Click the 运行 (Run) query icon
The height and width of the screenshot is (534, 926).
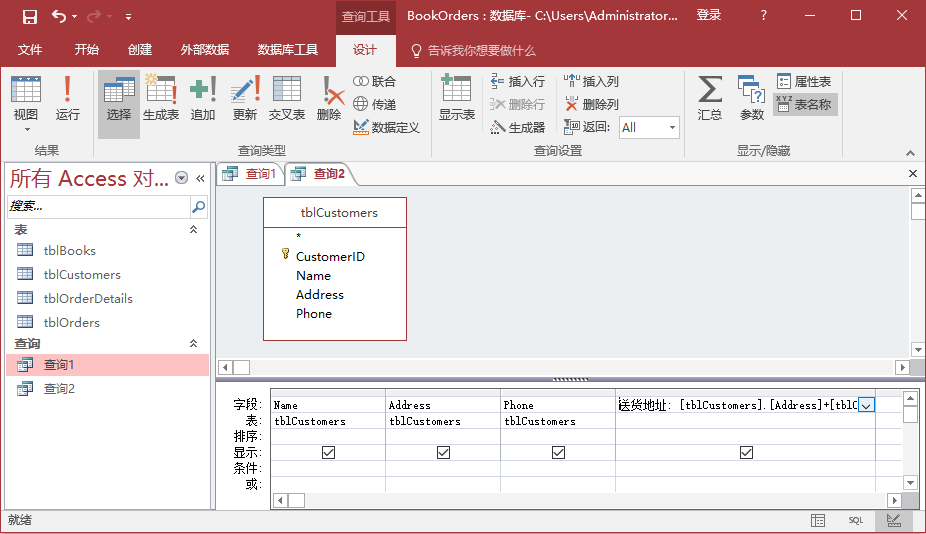(67, 99)
